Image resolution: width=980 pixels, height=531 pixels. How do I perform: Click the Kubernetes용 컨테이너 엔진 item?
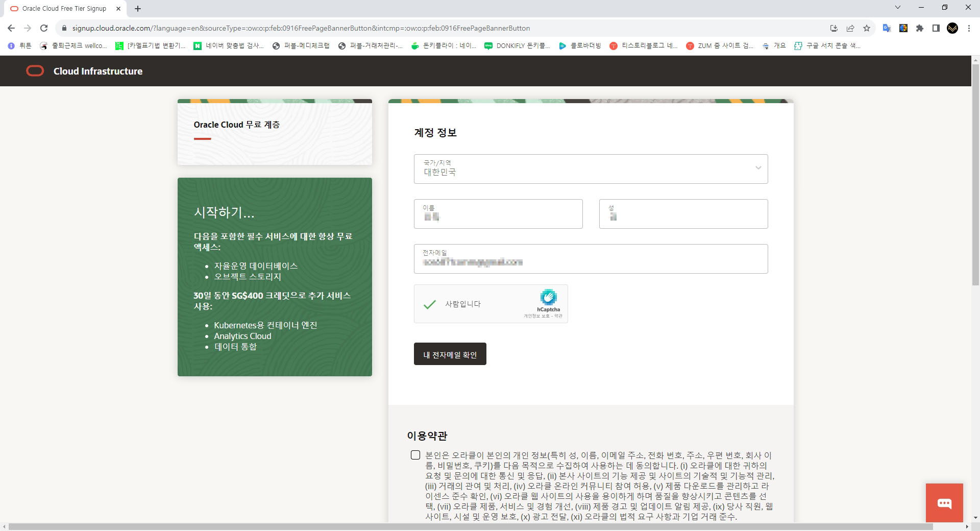click(265, 325)
